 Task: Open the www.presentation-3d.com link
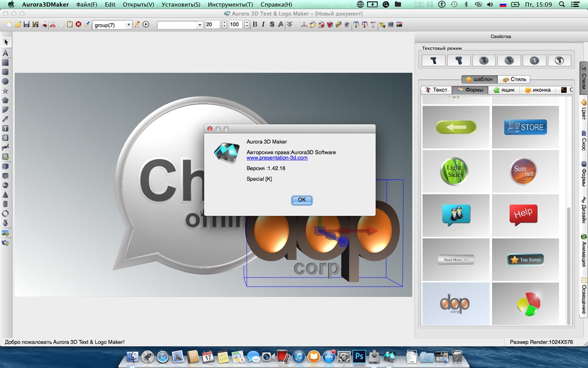tap(277, 158)
